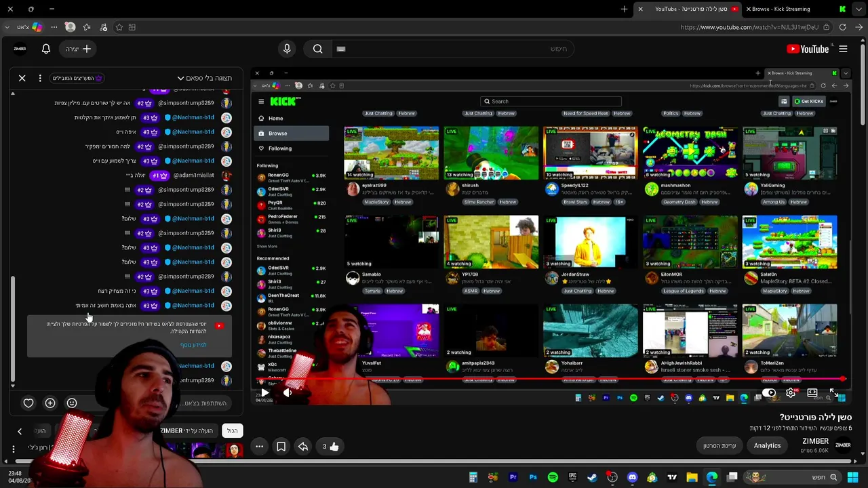Toggle autoplay switch in player

click(769, 392)
